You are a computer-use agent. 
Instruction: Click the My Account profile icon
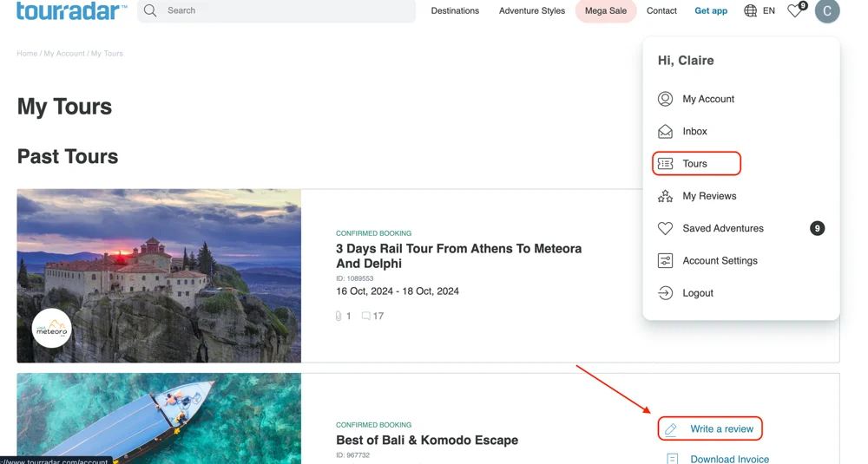[x=665, y=99]
